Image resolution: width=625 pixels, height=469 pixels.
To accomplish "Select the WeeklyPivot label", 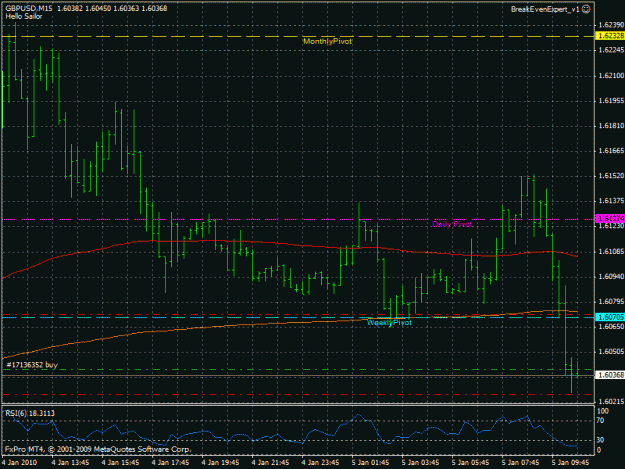I will (x=389, y=322).
